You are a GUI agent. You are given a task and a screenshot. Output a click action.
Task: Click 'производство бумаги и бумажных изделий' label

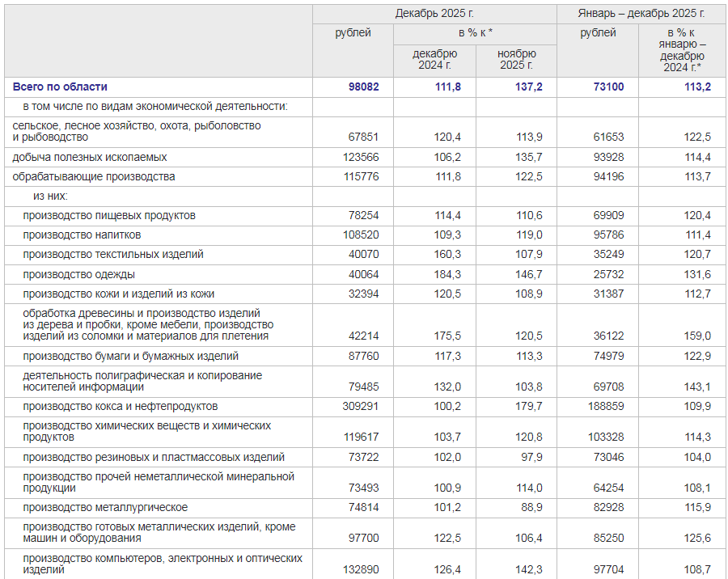pos(130,356)
